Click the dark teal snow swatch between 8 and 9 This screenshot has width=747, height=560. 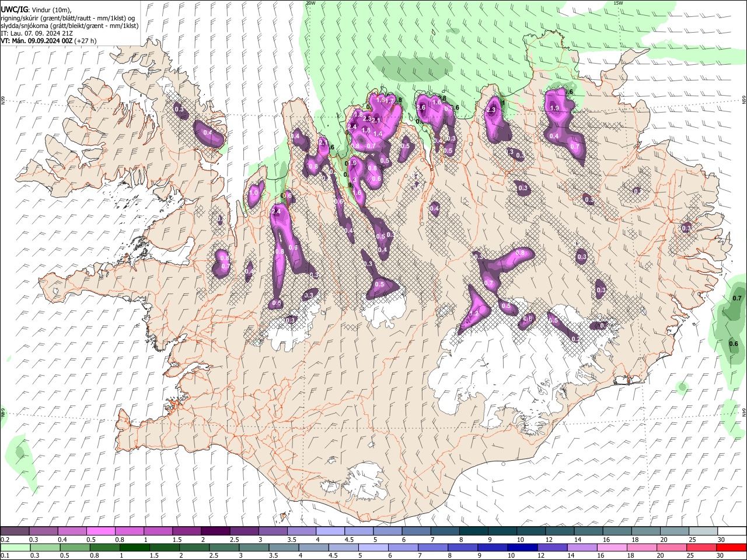pos(473,531)
